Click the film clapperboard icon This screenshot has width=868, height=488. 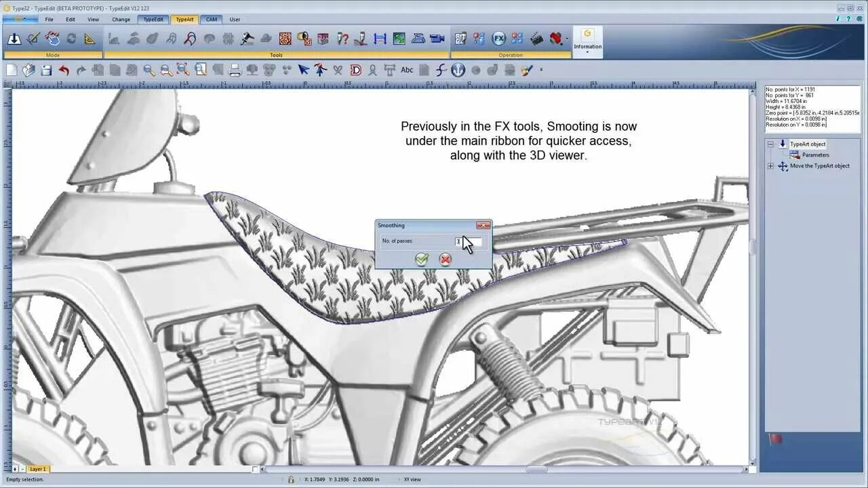[x=536, y=39]
